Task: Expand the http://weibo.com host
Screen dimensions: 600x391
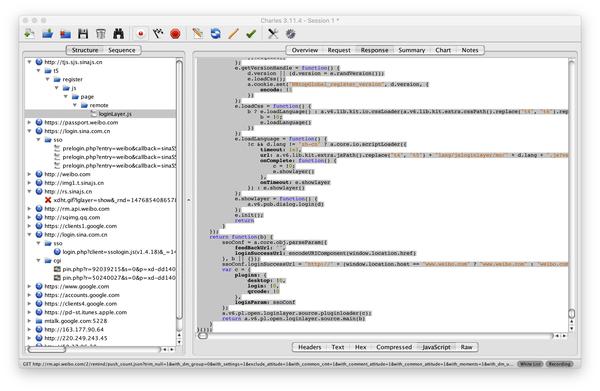Action: 29,174
